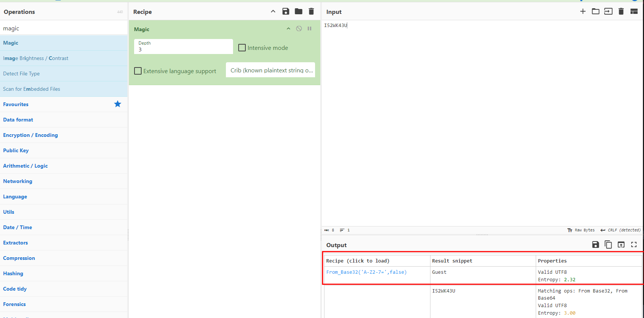The width and height of the screenshot is (644, 318).
Task: Load a saved recipe via folder icon
Action: coord(299,12)
